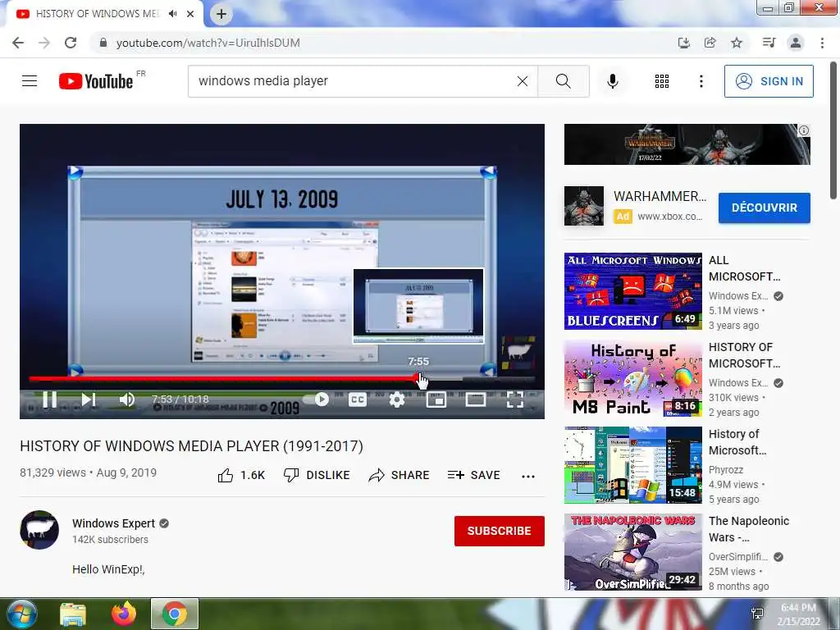
Task: Open the Chrome three-dot menu
Action: [822, 43]
